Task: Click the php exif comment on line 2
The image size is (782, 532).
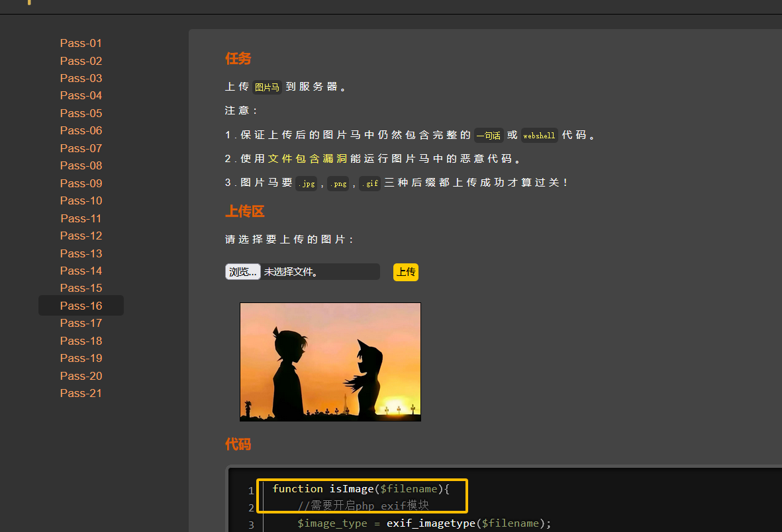Action: tap(363, 506)
